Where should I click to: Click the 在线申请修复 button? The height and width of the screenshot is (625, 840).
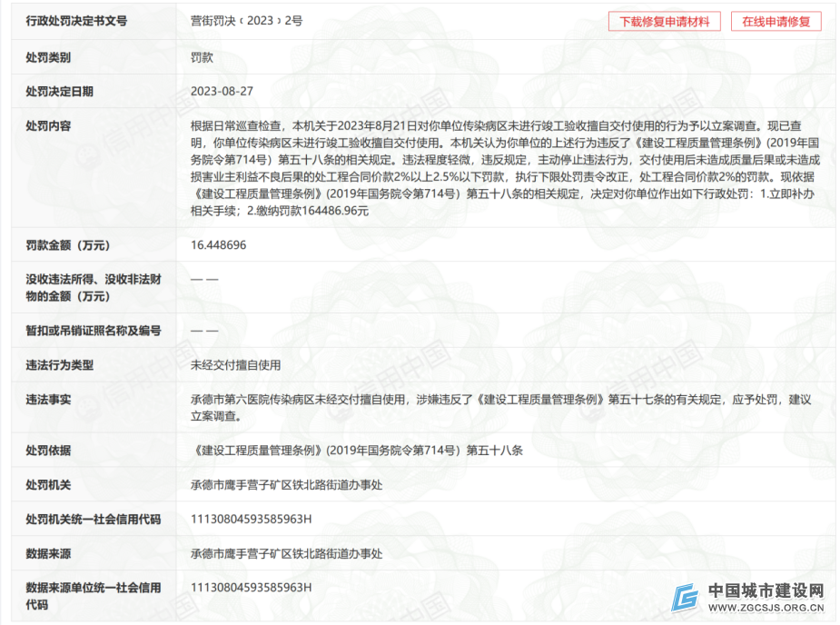pyautogui.click(x=776, y=22)
